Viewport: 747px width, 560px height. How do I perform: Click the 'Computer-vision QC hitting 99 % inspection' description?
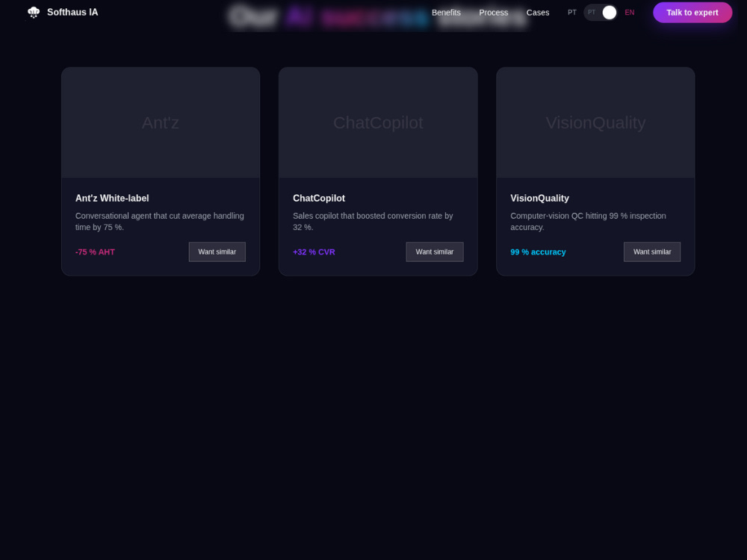pyautogui.click(x=589, y=222)
